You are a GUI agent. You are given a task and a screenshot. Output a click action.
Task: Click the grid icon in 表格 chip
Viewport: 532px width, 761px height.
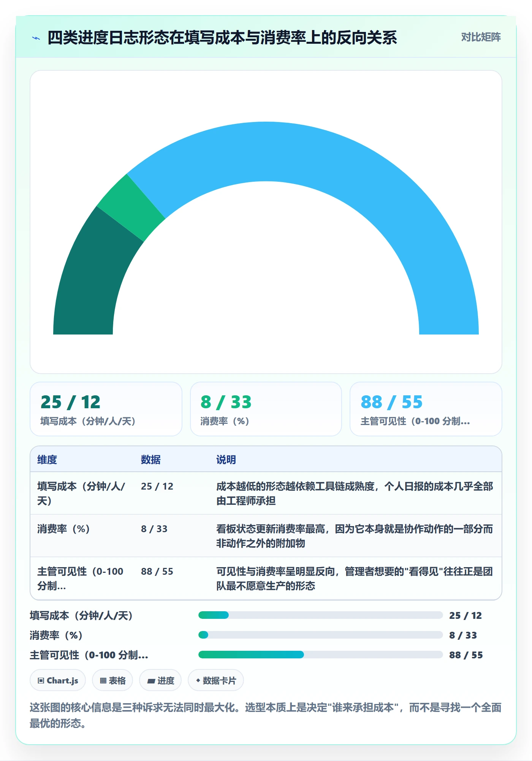click(x=103, y=681)
